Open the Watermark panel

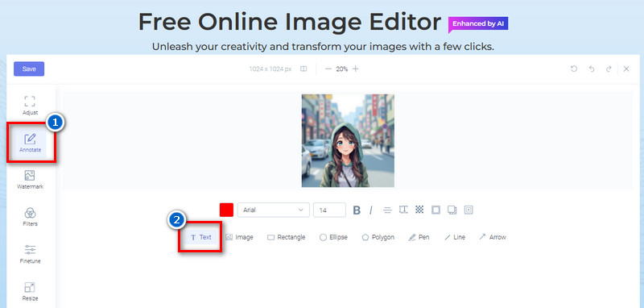[x=30, y=180]
